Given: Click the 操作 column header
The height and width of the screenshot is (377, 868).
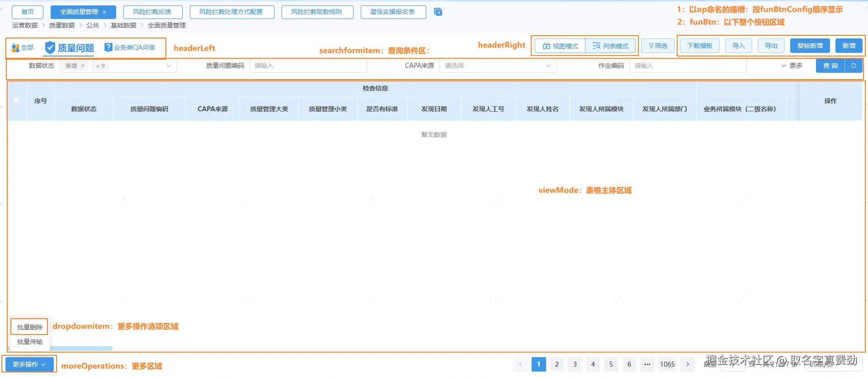Looking at the screenshot, I should tap(830, 101).
